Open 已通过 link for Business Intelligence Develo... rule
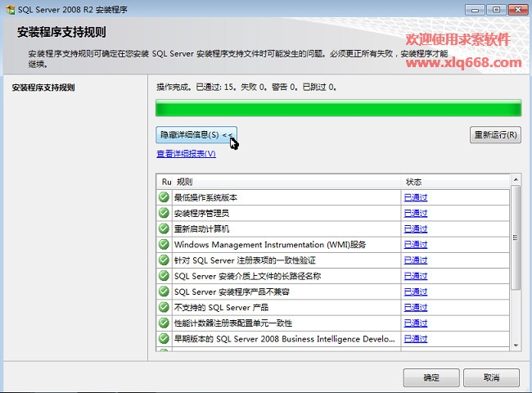532x393 pixels. [416, 339]
